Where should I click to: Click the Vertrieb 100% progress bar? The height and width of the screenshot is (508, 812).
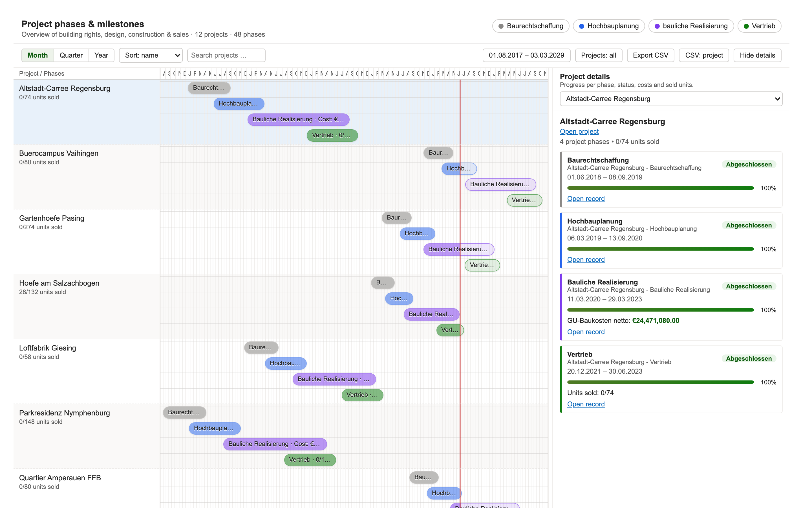click(x=660, y=382)
